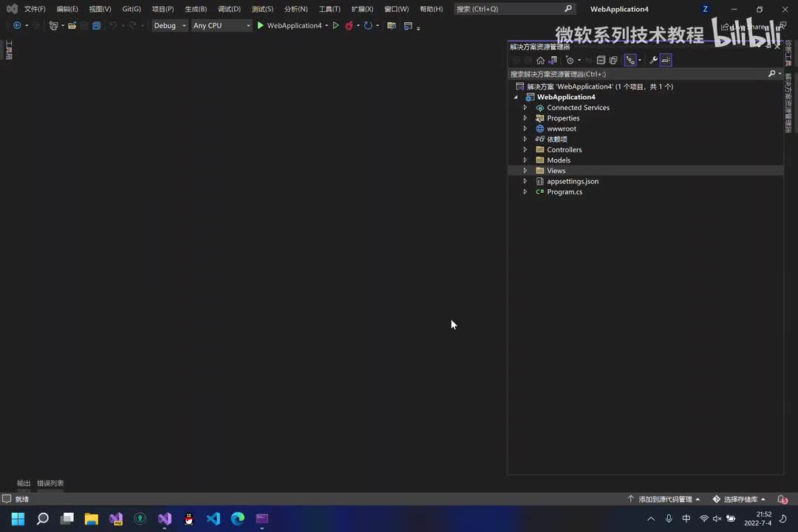Viewport: 798px width, 532px height.
Task: Expand Connected Services node
Action: (x=525, y=107)
